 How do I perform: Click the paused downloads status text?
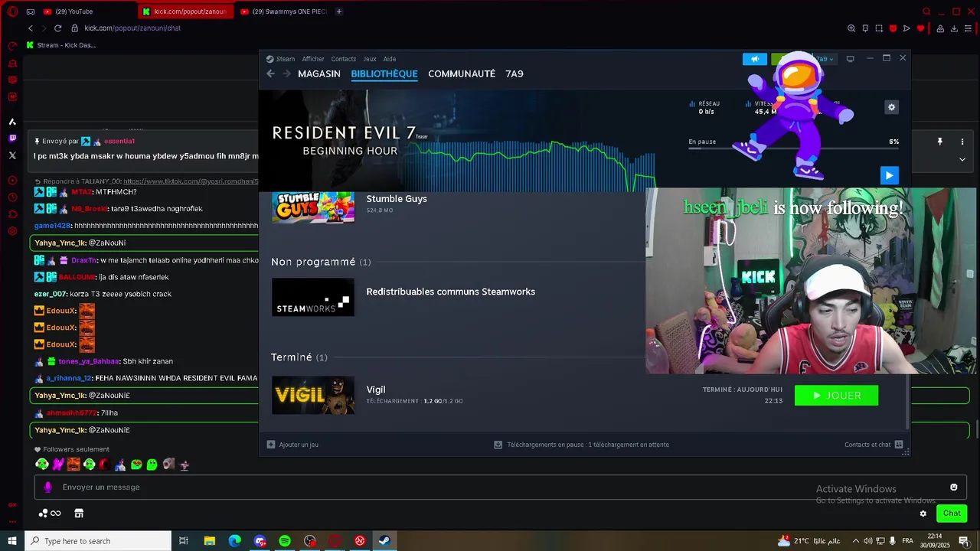point(582,445)
